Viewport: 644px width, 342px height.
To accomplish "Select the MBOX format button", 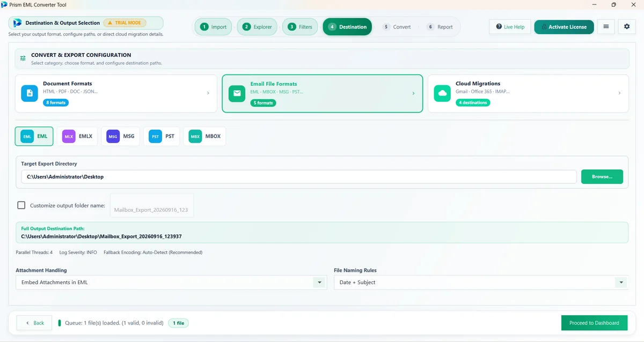I will [x=205, y=137].
